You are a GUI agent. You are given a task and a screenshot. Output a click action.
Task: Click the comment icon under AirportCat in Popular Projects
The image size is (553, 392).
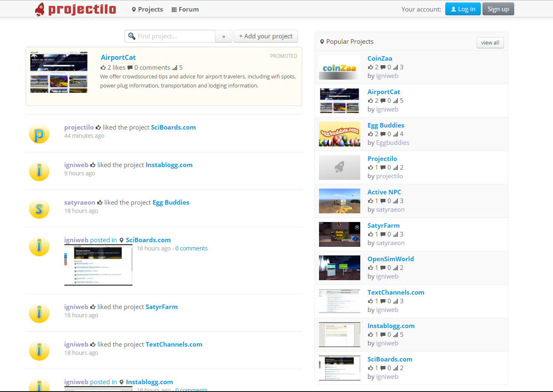pos(383,101)
